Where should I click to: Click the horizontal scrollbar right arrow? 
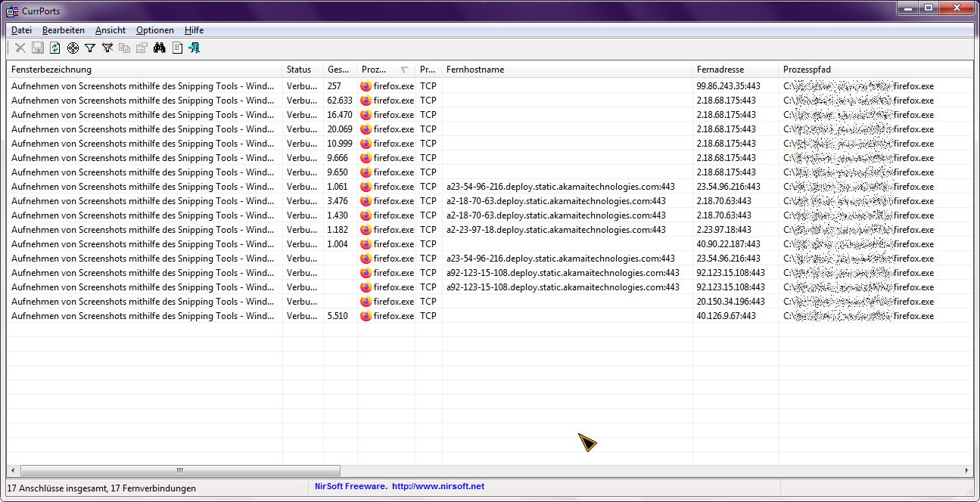pyautogui.click(x=966, y=470)
